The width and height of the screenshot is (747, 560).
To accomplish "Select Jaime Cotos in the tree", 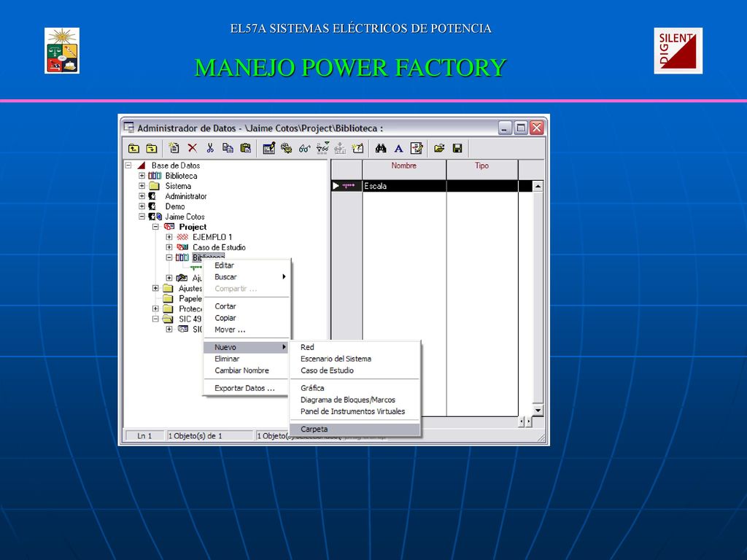I will tap(185, 217).
